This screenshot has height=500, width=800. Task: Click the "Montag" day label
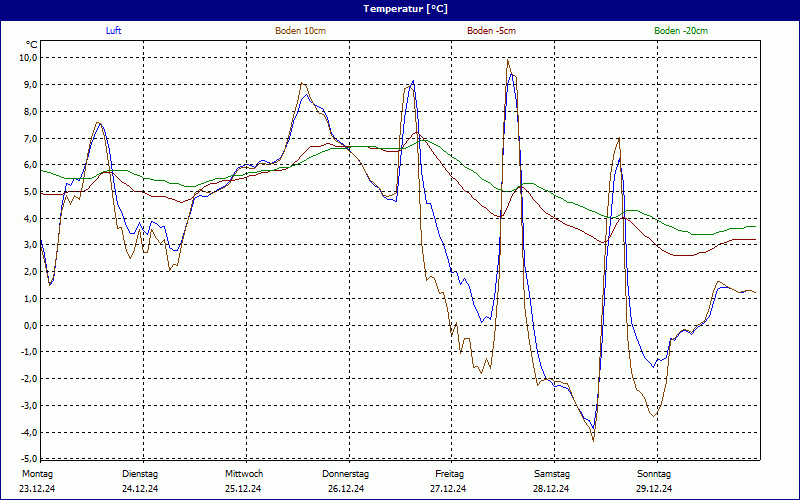[x=37, y=473]
